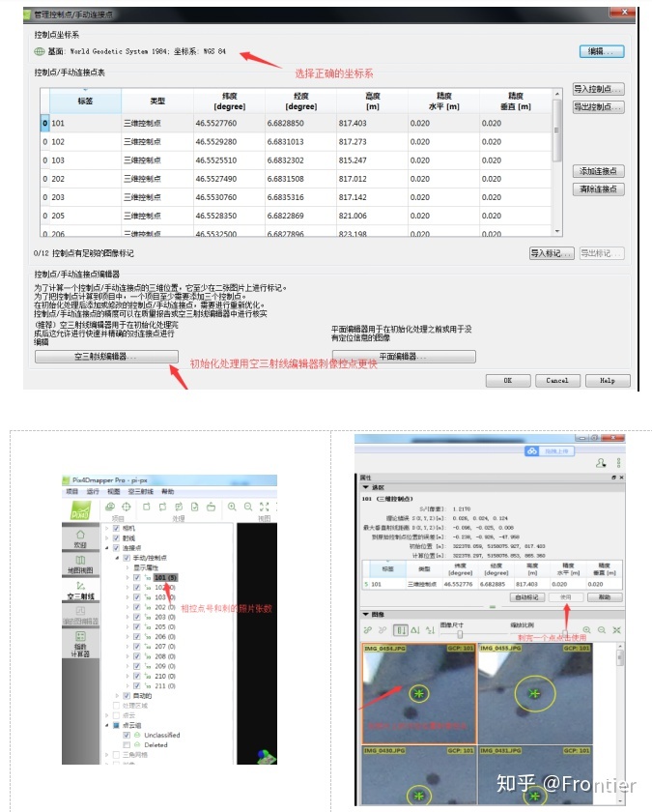Click the link images icon in the 图像 toolbar
This screenshot has width=652, height=812.
[368, 630]
